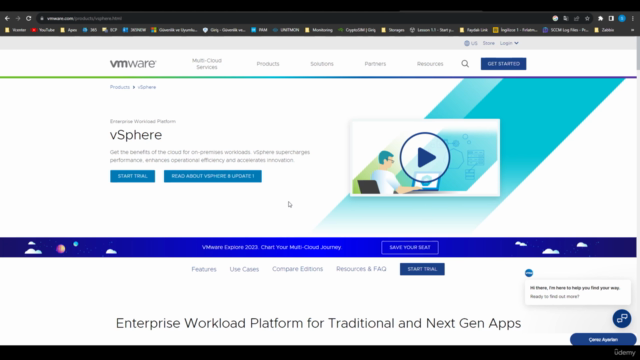This screenshot has width=640, height=360.
Task: Switch to the Use Cases tab
Action: click(244, 269)
